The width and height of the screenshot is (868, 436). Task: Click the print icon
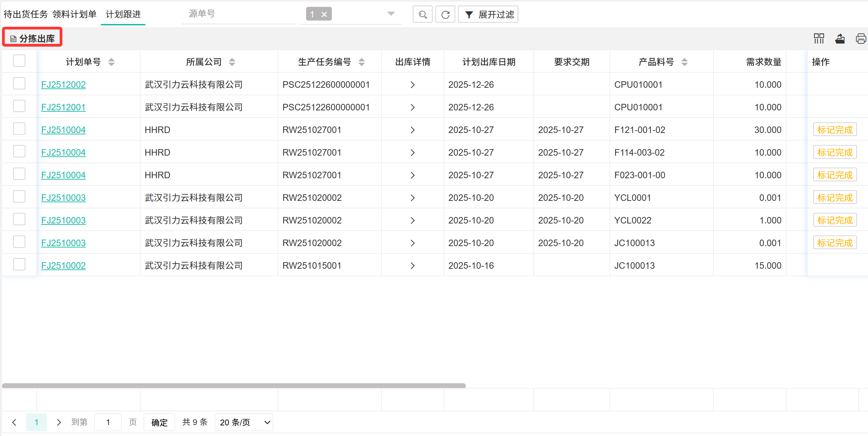(x=861, y=38)
